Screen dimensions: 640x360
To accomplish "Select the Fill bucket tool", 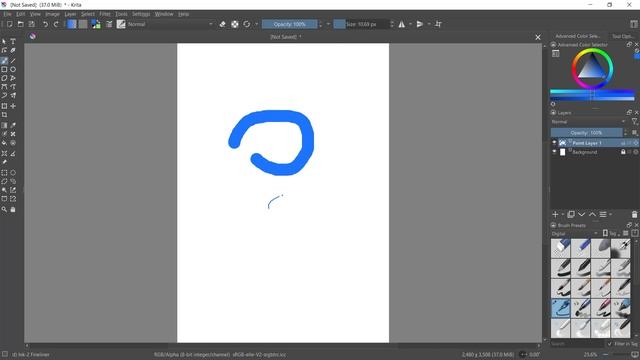I will tap(4, 143).
